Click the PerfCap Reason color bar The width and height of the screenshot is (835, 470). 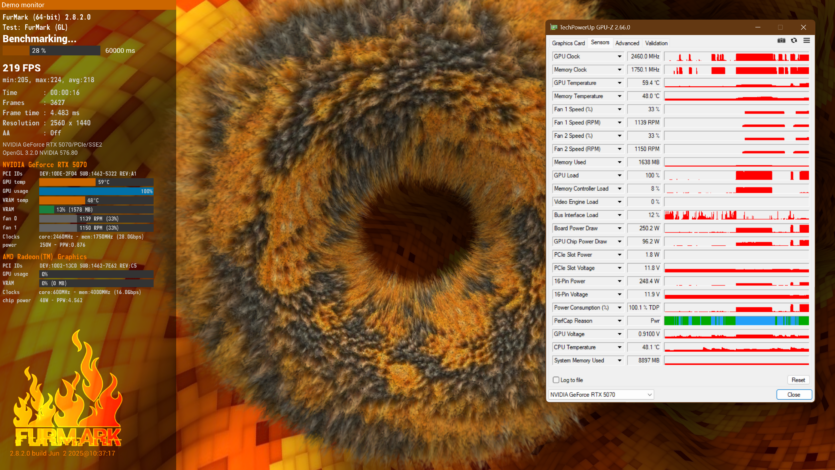(736, 321)
